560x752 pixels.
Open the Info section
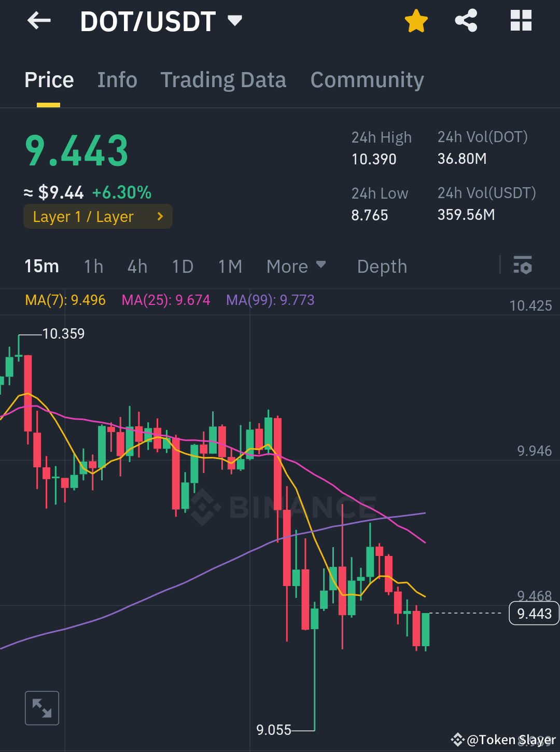[117, 79]
